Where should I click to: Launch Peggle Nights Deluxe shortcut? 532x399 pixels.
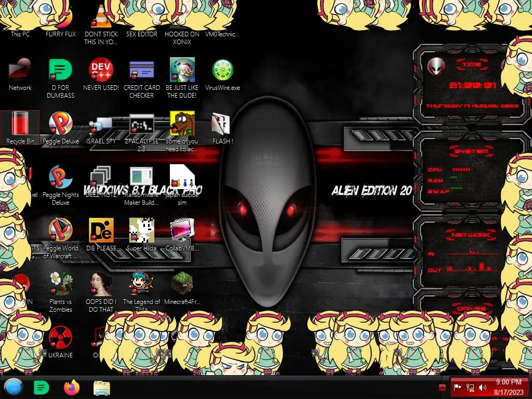point(60,185)
